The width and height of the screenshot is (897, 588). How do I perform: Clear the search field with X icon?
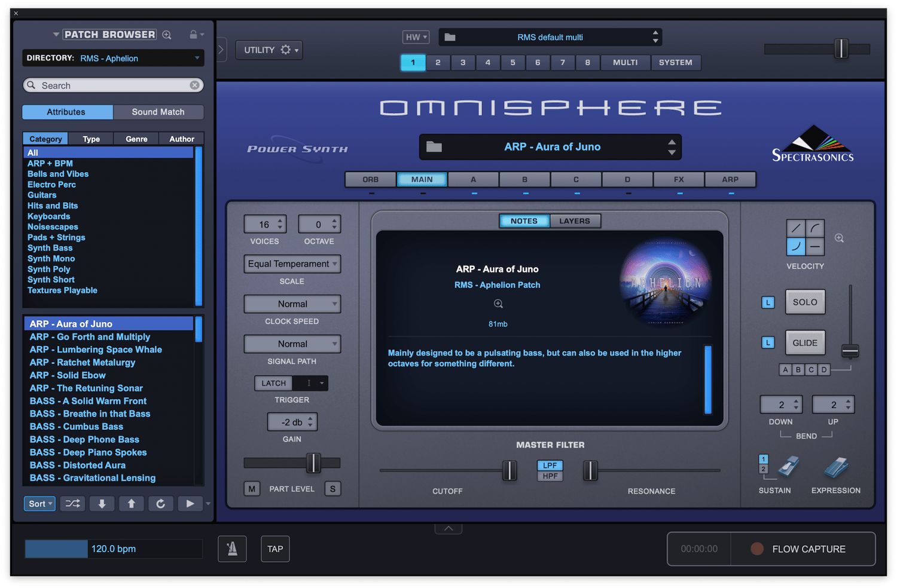(x=194, y=85)
